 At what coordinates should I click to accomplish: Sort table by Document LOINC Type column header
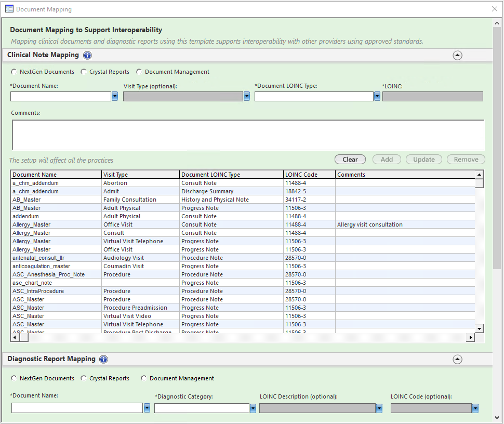[x=231, y=175]
